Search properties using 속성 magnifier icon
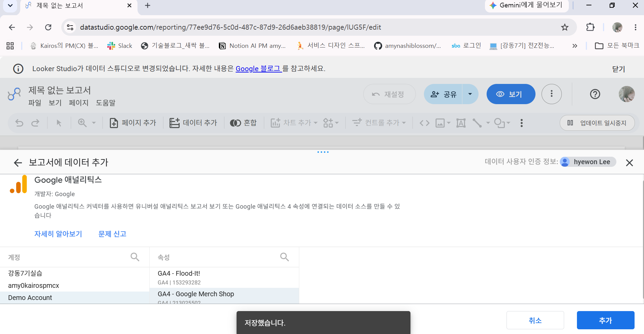Image resolution: width=644 pixels, height=334 pixels. 284,257
